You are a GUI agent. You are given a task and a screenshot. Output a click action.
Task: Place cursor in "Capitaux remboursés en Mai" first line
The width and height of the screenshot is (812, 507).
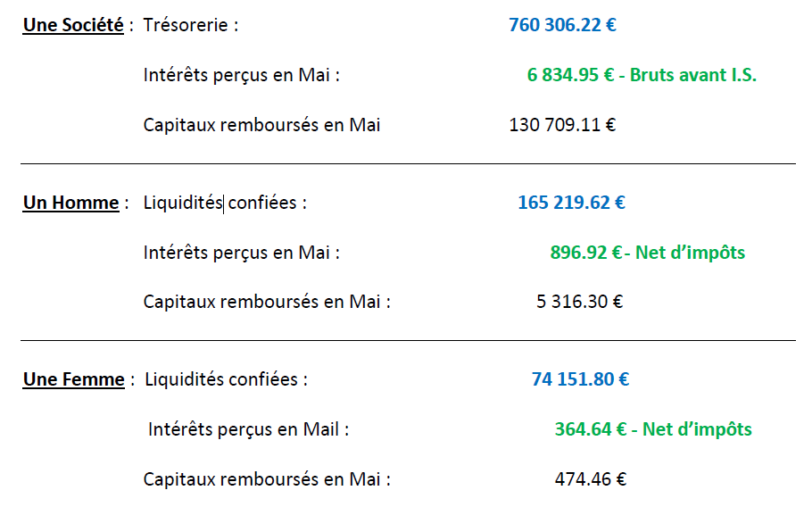261,125
